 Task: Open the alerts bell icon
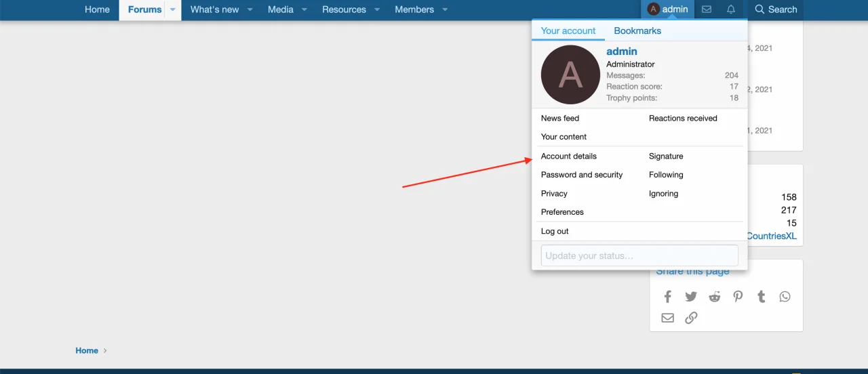[x=731, y=9]
